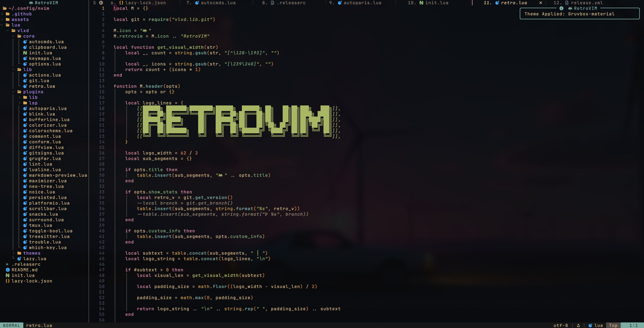This screenshot has height=328, width=644.
Task: Place cursor on 'function M.header(opts)' line
Action: click(x=147, y=86)
